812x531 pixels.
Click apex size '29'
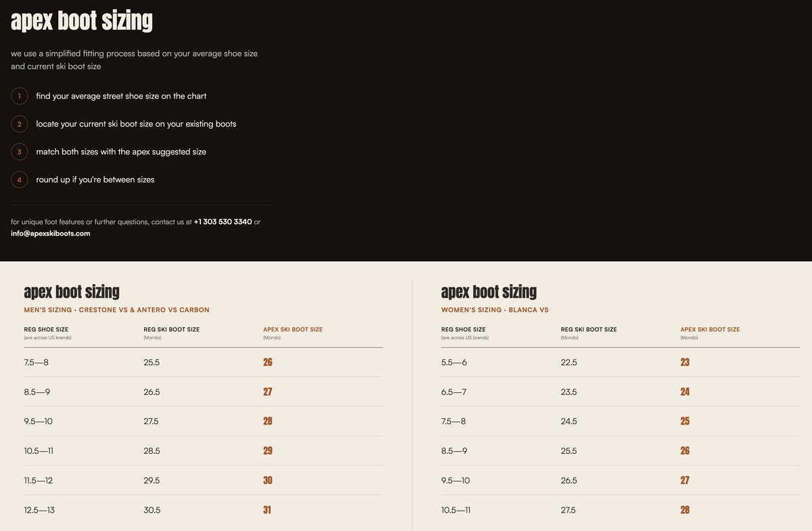tap(268, 451)
